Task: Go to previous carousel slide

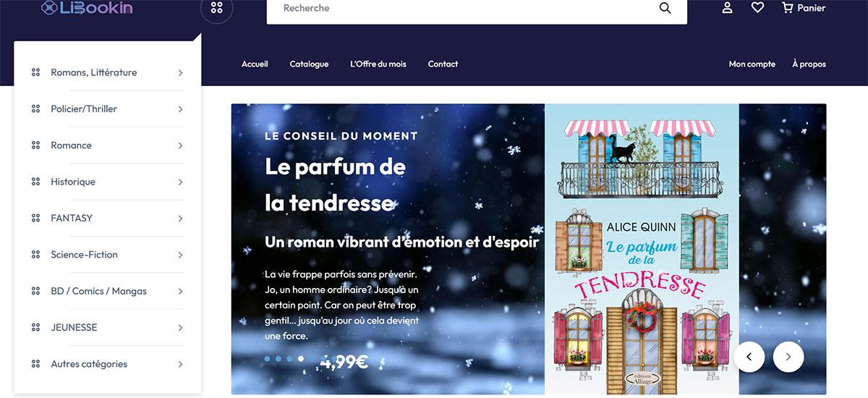Action: tap(749, 356)
